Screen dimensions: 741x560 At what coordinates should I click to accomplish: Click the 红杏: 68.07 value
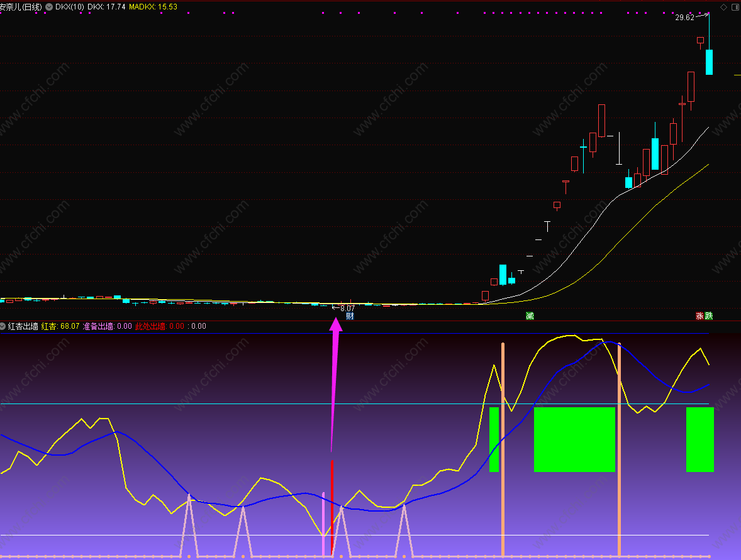(x=60, y=326)
